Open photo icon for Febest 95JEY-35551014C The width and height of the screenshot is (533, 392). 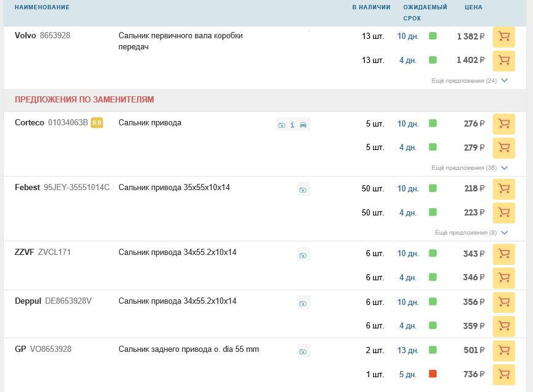(x=303, y=190)
